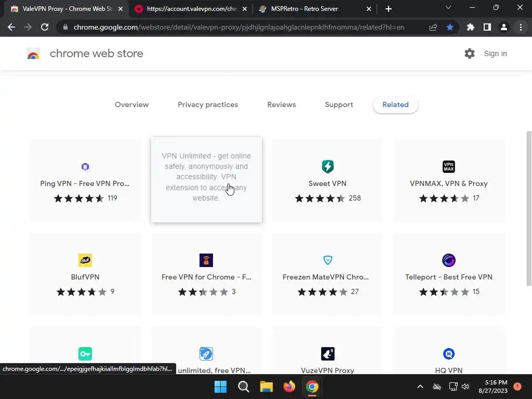Show hidden system tray icons
This screenshot has width=532, height=399.
[420, 387]
